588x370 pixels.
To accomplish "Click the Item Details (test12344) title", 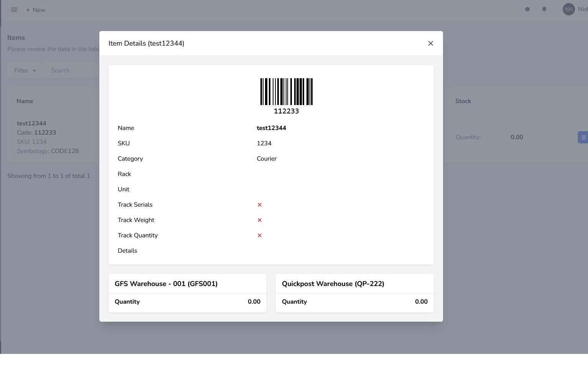I will coord(147,43).
